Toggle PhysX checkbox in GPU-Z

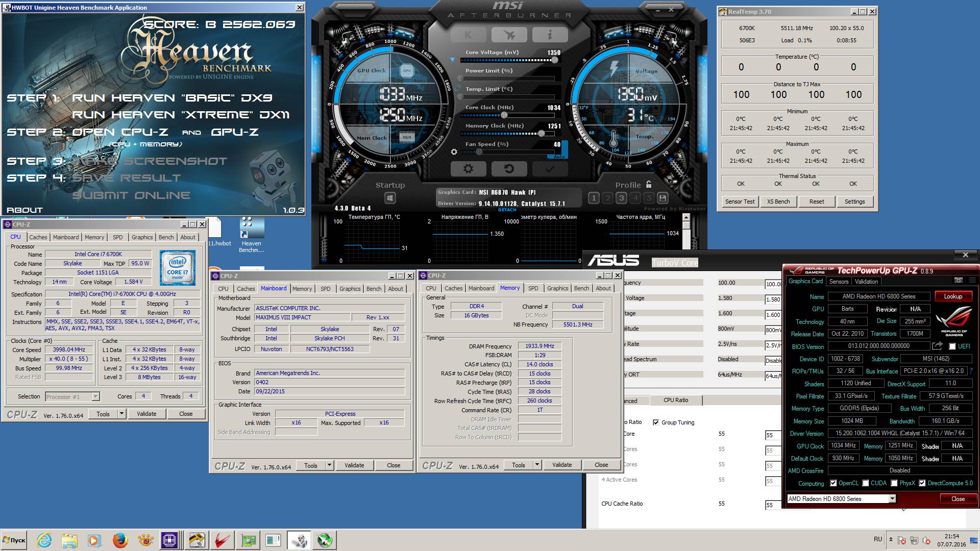pos(894,483)
